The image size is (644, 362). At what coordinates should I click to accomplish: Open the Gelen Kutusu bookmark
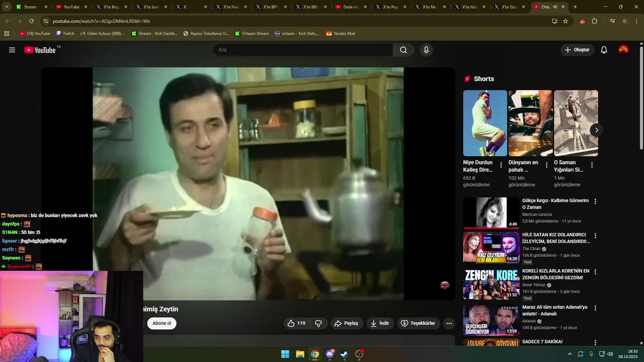click(102, 34)
